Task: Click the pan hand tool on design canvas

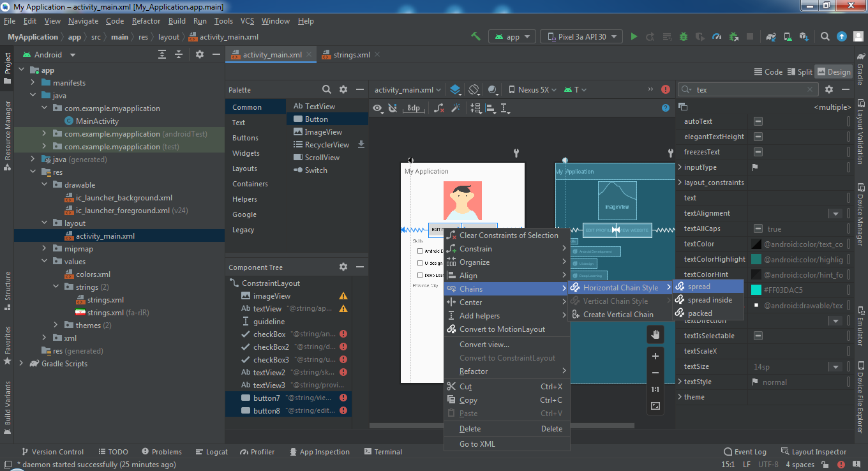Action: [x=655, y=334]
